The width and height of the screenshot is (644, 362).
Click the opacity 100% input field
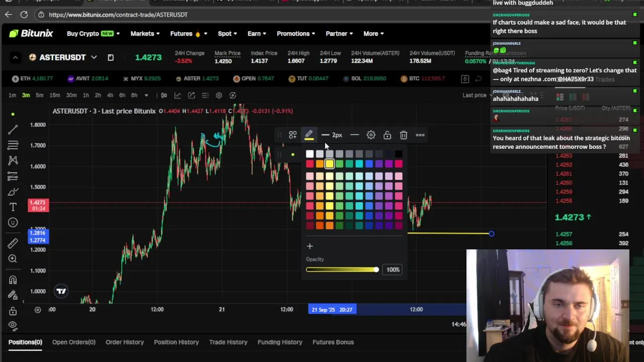(x=393, y=270)
